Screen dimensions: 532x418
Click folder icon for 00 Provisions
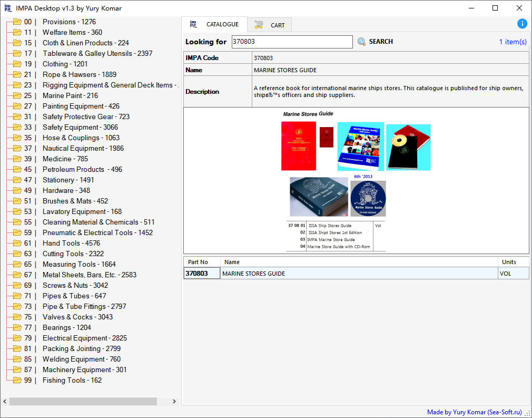coord(17,22)
